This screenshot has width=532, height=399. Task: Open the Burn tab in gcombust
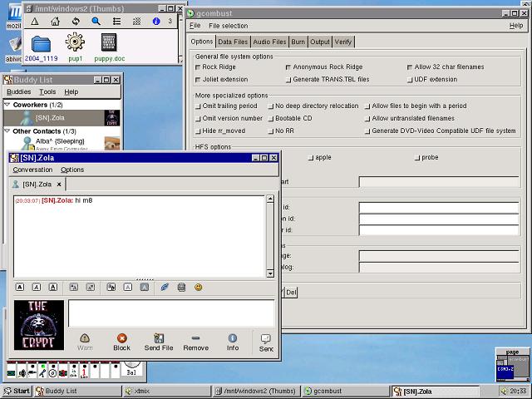click(x=298, y=42)
